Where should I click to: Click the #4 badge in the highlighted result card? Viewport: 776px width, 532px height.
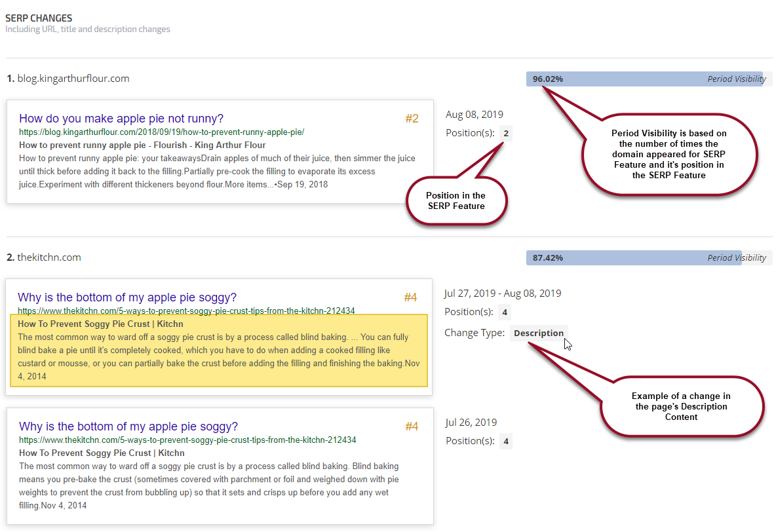click(410, 297)
